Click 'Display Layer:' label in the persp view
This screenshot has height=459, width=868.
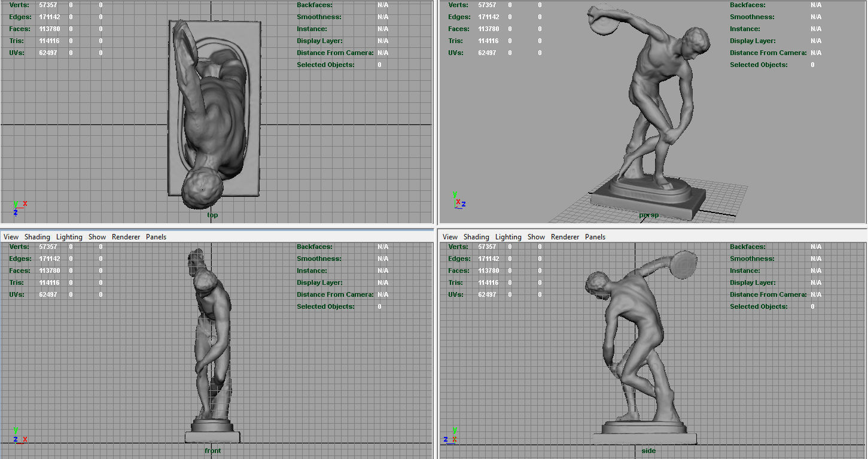coord(753,41)
